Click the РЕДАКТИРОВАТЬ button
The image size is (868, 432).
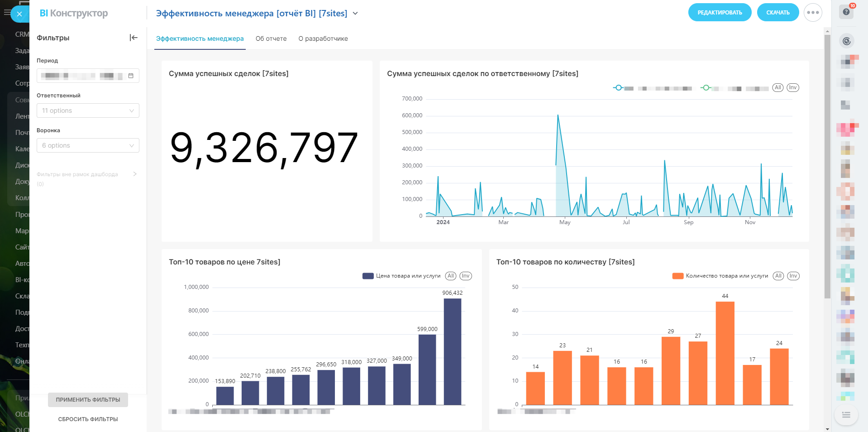tap(720, 13)
